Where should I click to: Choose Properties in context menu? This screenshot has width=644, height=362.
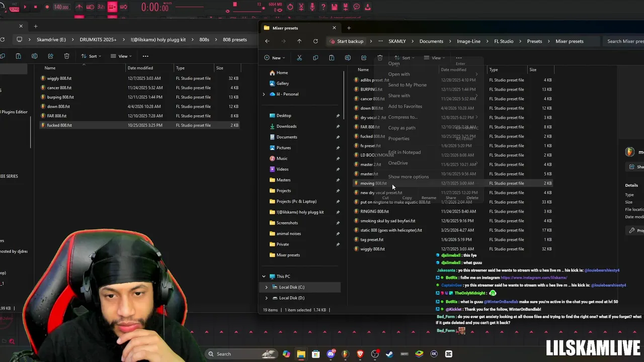coord(398,138)
